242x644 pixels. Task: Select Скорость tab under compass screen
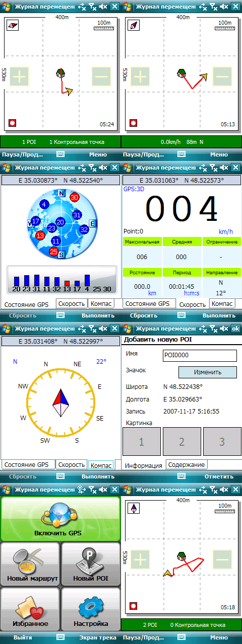click(70, 464)
